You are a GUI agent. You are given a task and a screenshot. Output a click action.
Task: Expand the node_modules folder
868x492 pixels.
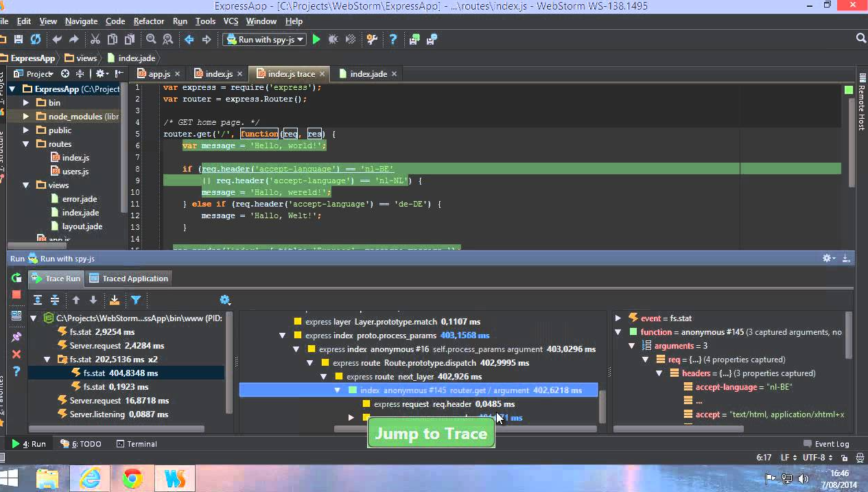(26, 117)
